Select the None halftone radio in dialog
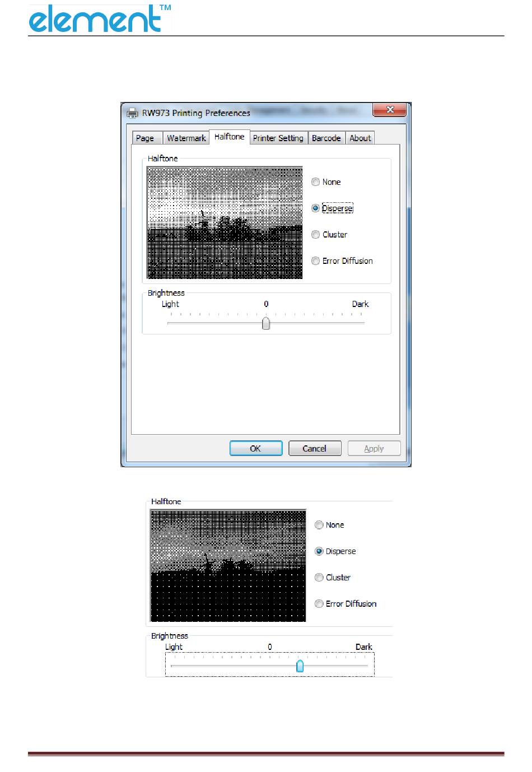Screen dimensions: 532x772 [316, 182]
